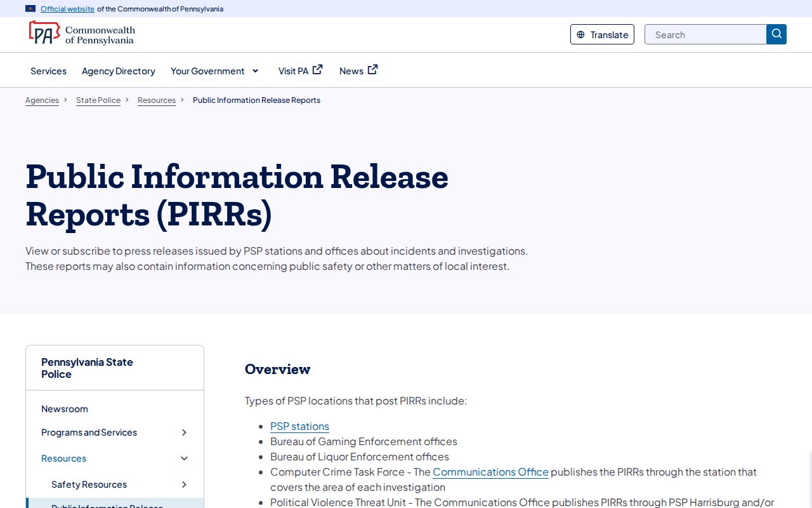The image size is (812, 508).
Task: Open Newsroom in the sidebar
Action: point(65,409)
